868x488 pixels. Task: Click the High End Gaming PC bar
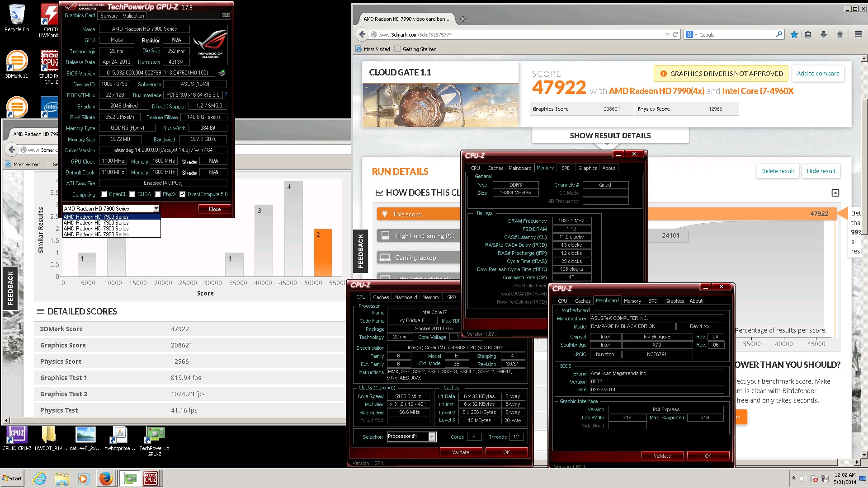click(x=419, y=235)
